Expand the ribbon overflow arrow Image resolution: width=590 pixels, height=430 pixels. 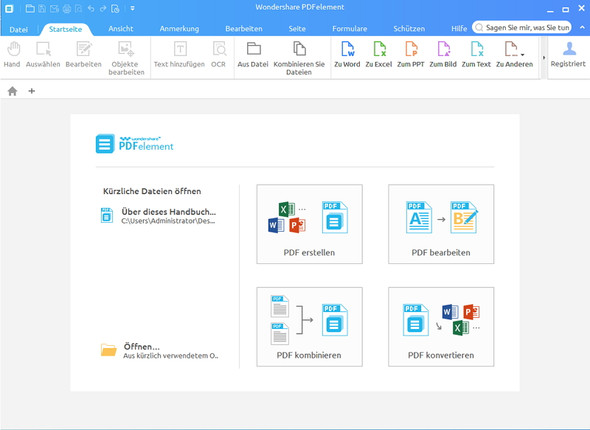tap(543, 58)
